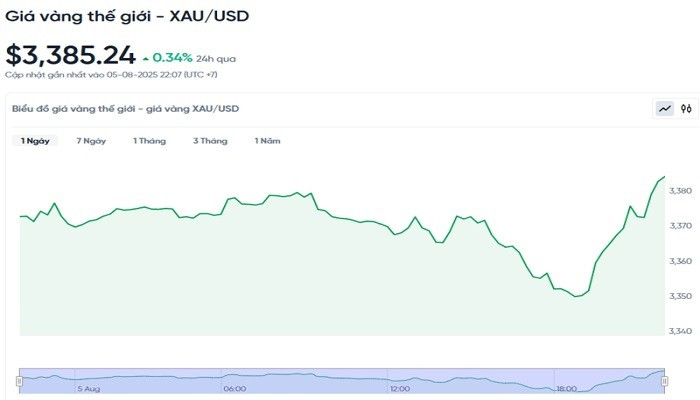Screen dimensions: 700x400
Task: Show the 3 Tháng chart range
Action: [x=210, y=141]
